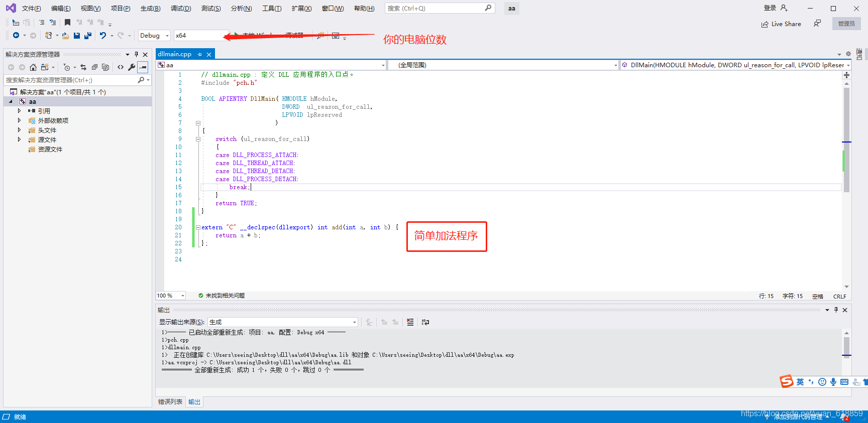Select the 资源文件 folder in tree
Image resolution: width=868 pixels, height=423 pixels.
pos(50,149)
